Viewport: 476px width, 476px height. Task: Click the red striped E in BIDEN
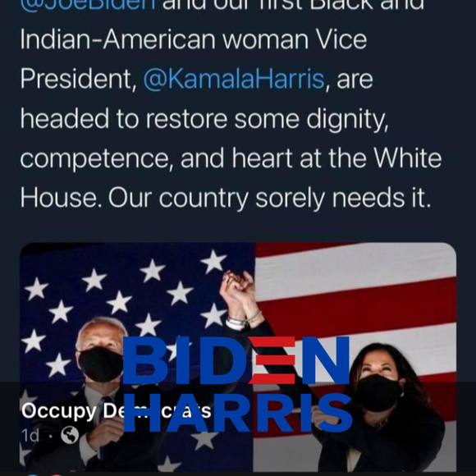click(x=273, y=360)
